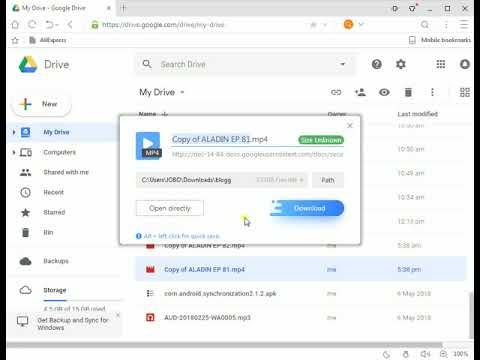Click the apk file list icon
The image size is (480, 360).
[150, 293]
